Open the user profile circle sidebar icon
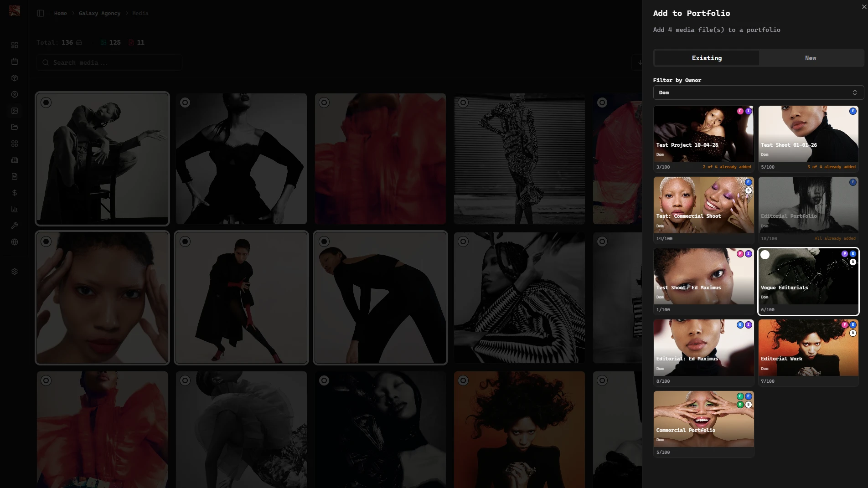The image size is (868, 488). [15, 94]
